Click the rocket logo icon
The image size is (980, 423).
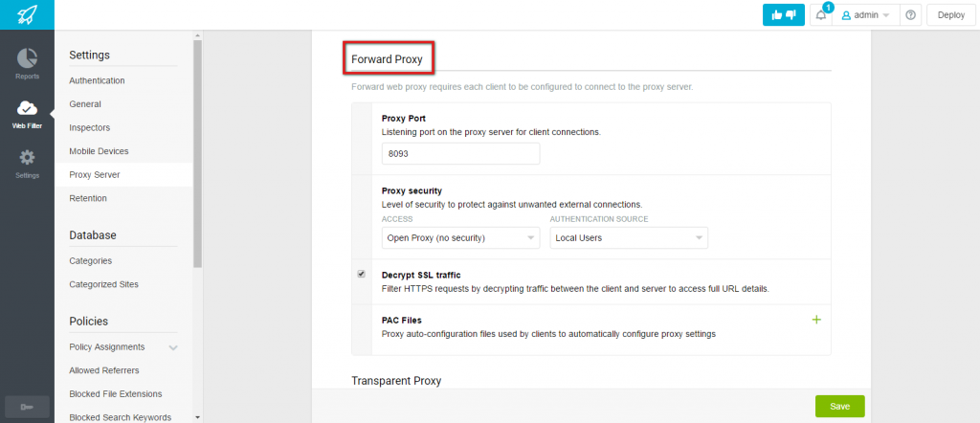coord(27,14)
